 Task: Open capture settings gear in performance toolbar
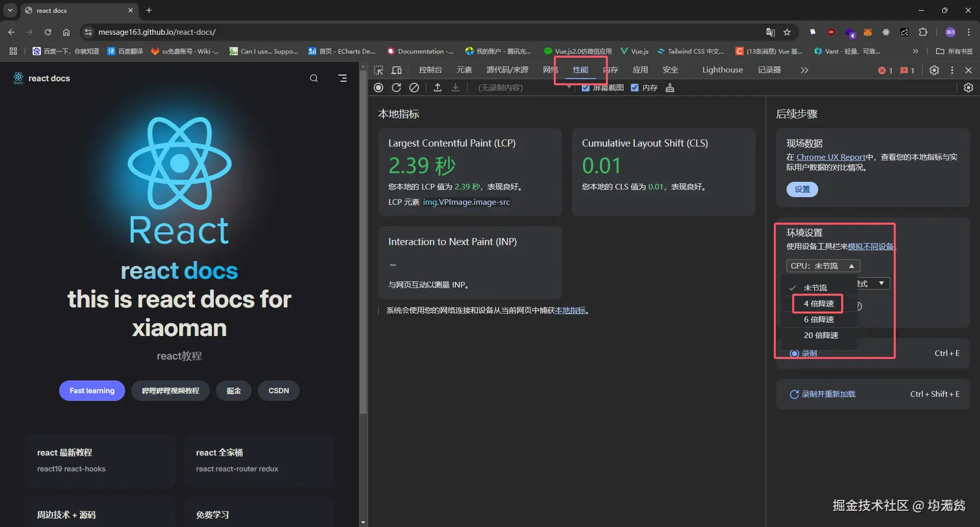click(x=968, y=88)
